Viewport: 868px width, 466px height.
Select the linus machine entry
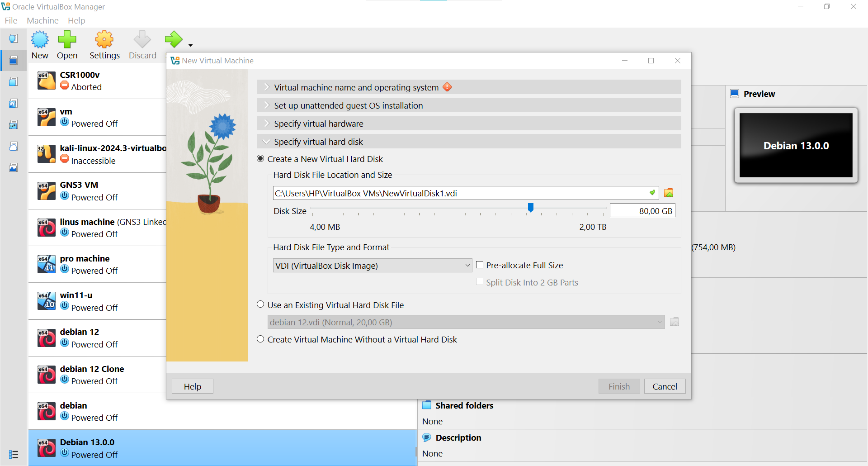point(97,228)
